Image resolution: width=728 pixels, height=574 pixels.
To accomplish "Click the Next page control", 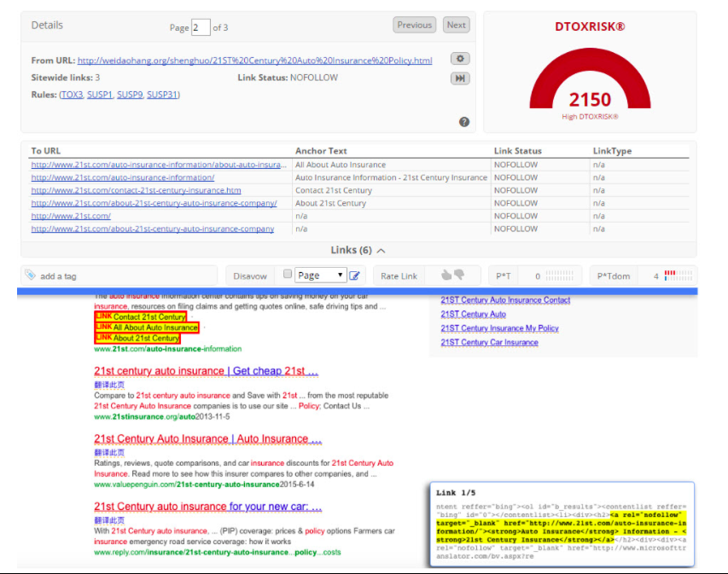I will [455, 25].
